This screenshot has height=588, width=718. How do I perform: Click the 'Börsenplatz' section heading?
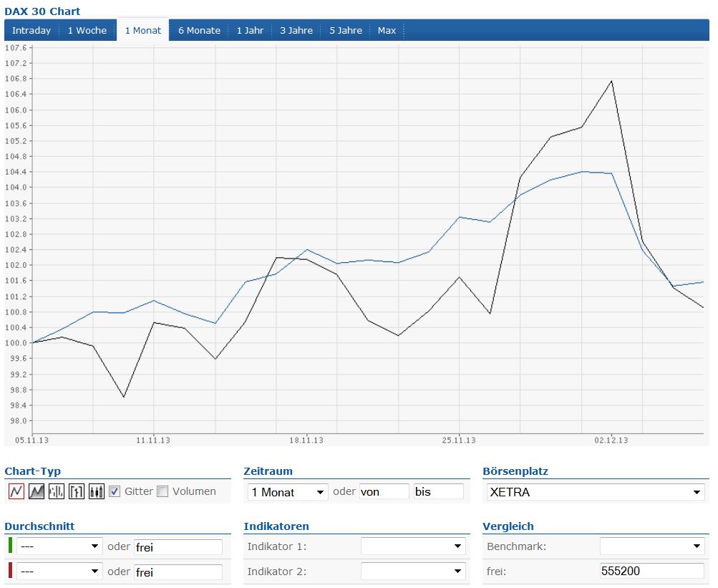[x=515, y=471]
